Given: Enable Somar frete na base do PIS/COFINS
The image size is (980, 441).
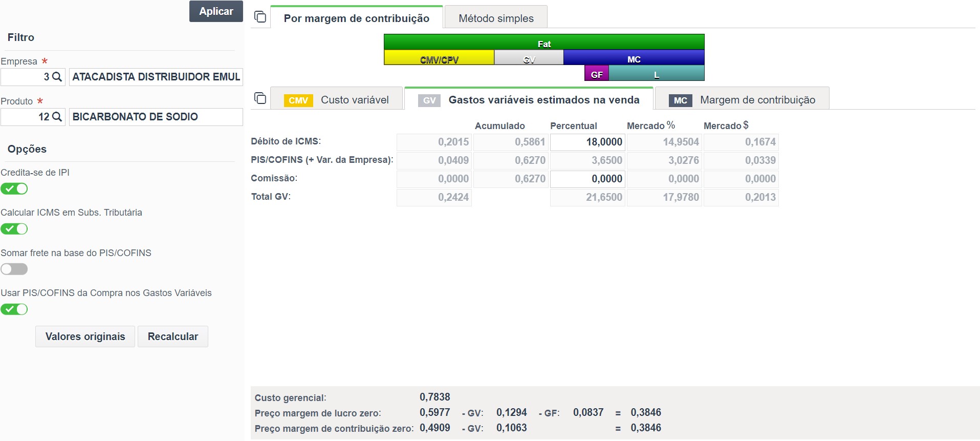Looking at the screenshot, I should 14,269.
